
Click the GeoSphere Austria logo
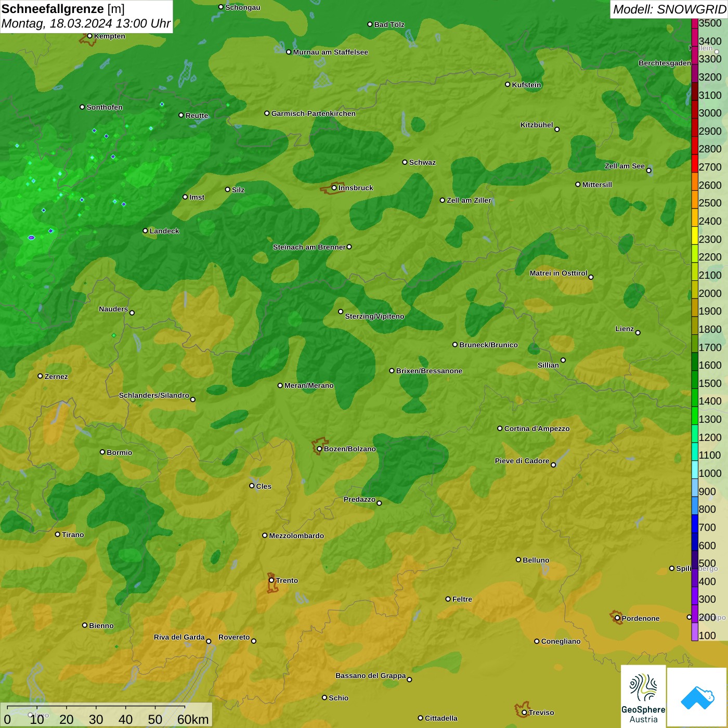click(x=643, y=696)
